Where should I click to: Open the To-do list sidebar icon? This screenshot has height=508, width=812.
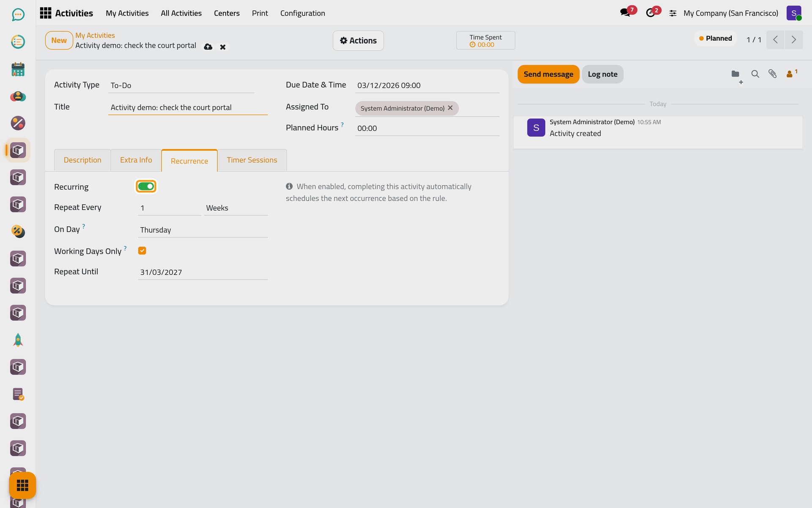coord(18,42)
